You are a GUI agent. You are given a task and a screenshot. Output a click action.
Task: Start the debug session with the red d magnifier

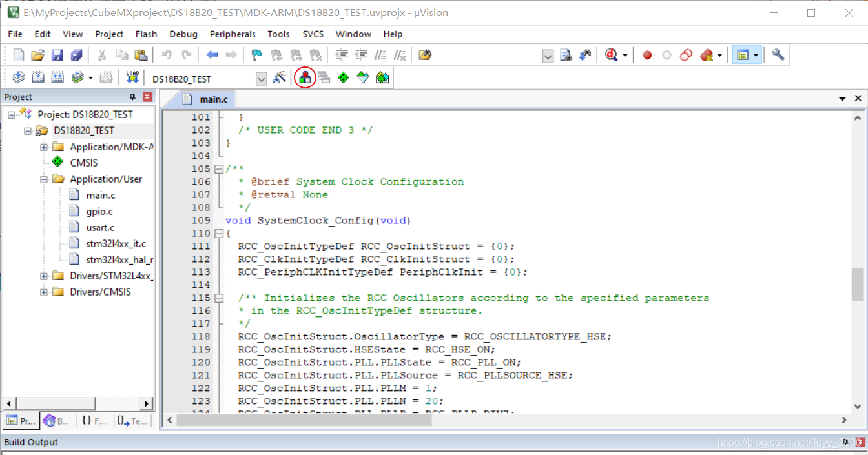click(612, 55)
